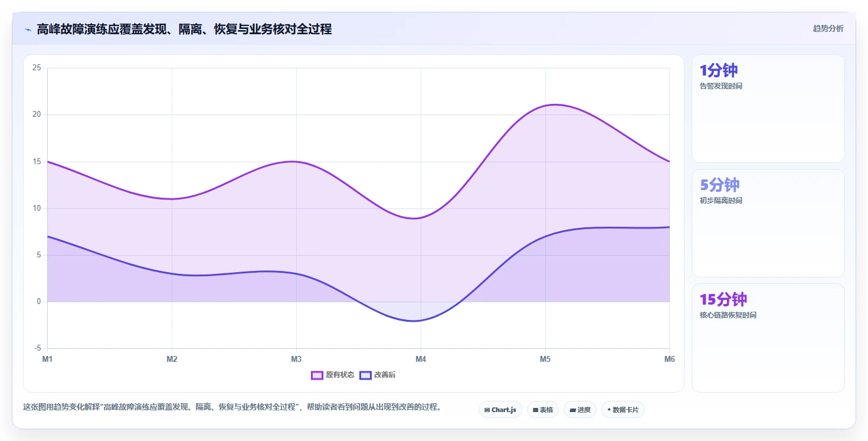
Task: Click the 原有状态 legend label
Action: tap(340, 375)
